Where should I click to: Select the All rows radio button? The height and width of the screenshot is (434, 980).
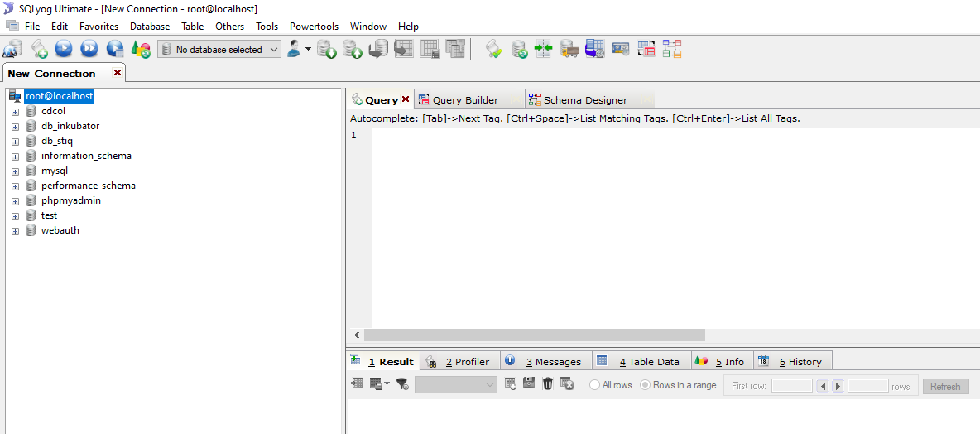595,385
